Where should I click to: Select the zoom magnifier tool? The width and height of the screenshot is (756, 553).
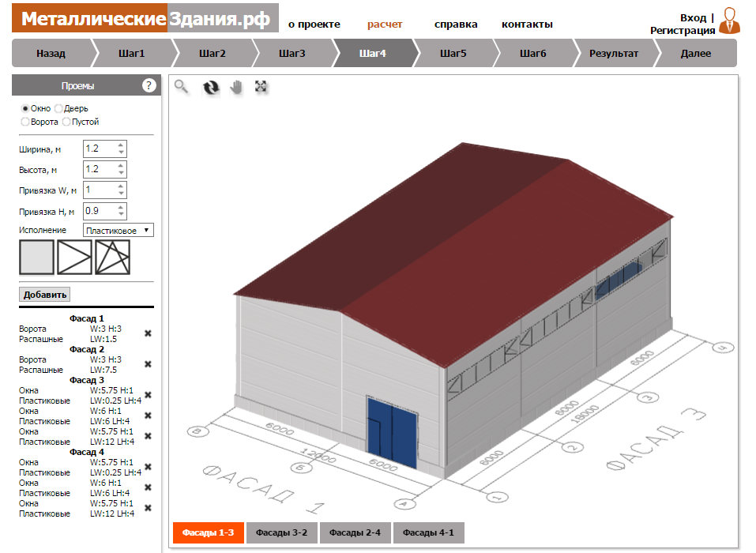(x=182, y=87)
